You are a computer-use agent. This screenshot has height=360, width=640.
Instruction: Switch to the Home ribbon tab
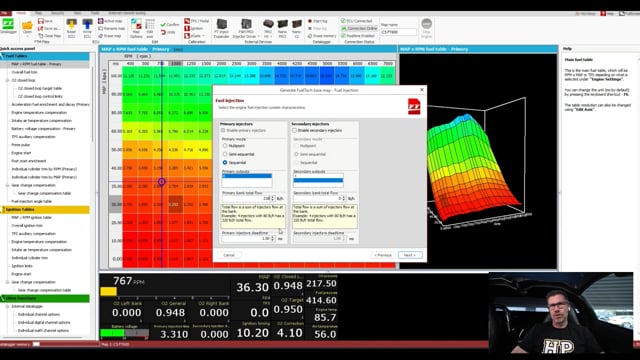[21, 13]
